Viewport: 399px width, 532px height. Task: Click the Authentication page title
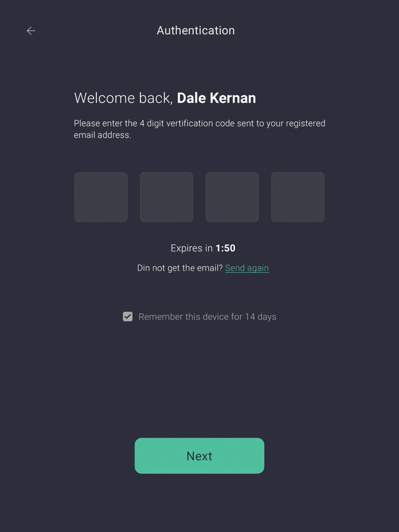point(196,31)
